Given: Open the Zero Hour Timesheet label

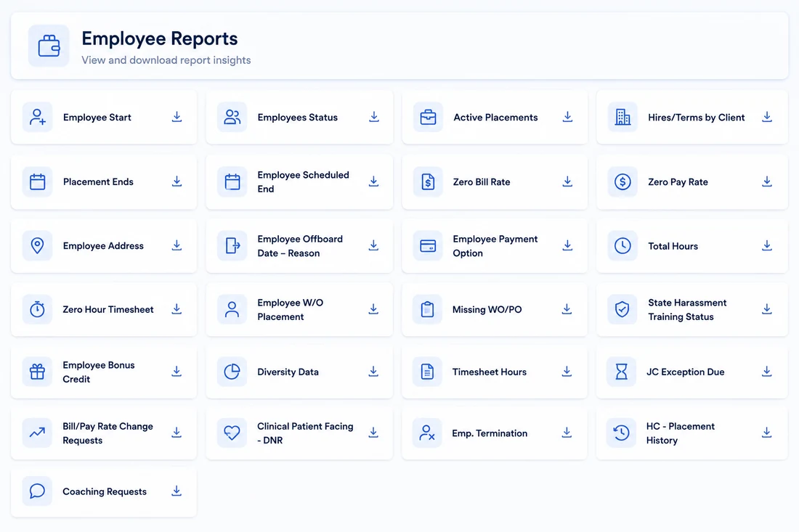Looking at the screenshot, I should 108,309.
